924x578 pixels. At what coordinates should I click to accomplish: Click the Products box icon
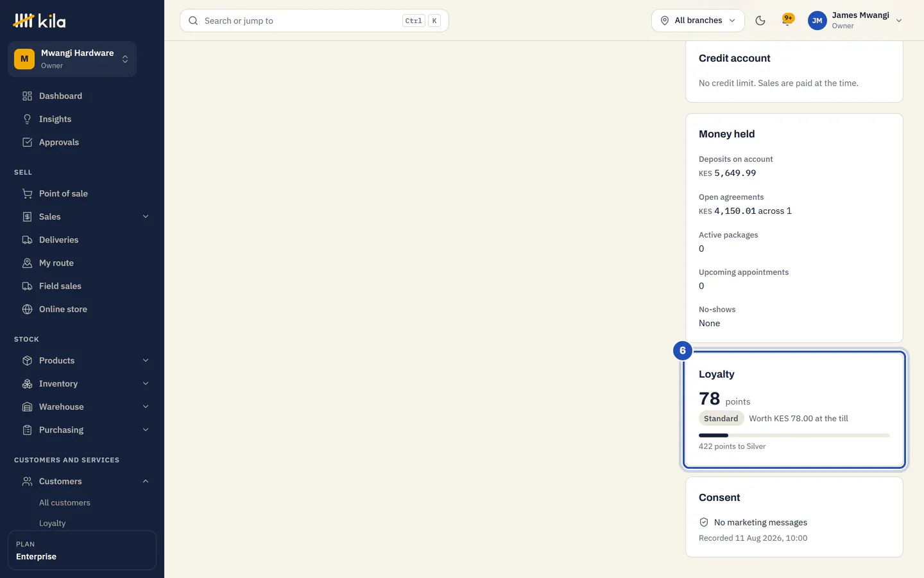pos(27,361)
